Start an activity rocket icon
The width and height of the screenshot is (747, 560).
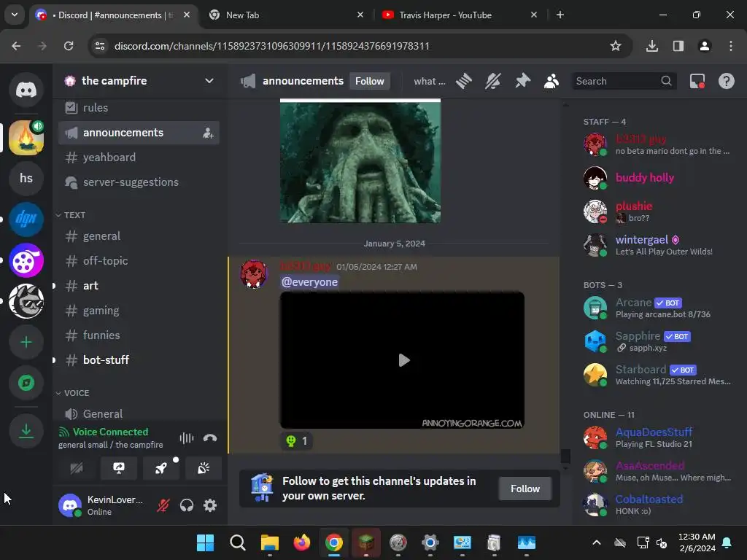point(161,468)
